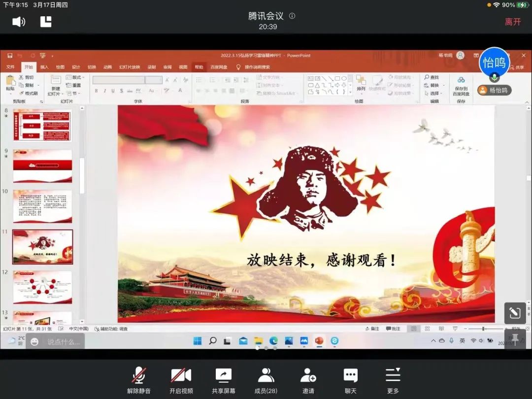Tap 离开 to leave the meeting

tap(512, 22)
